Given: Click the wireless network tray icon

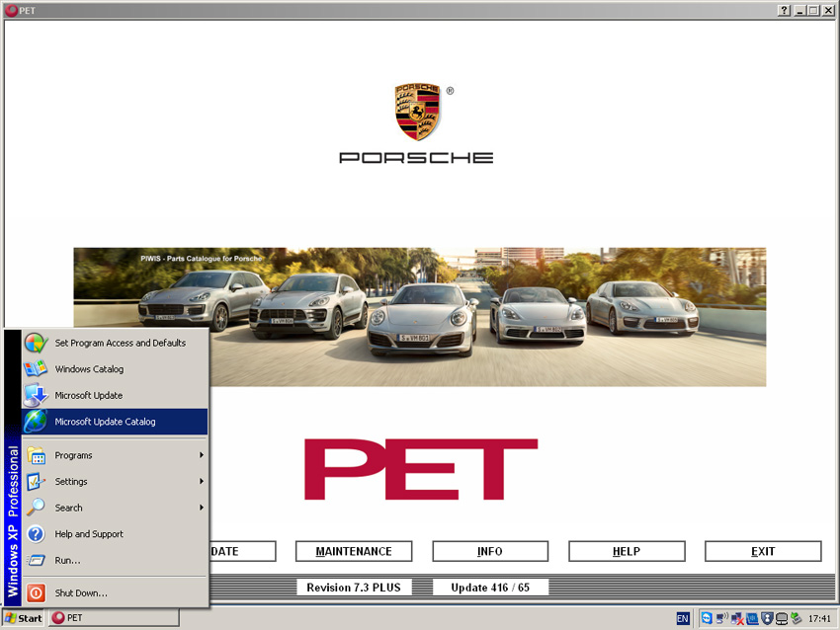Looking at the screenshot, I should click(721, 618).
